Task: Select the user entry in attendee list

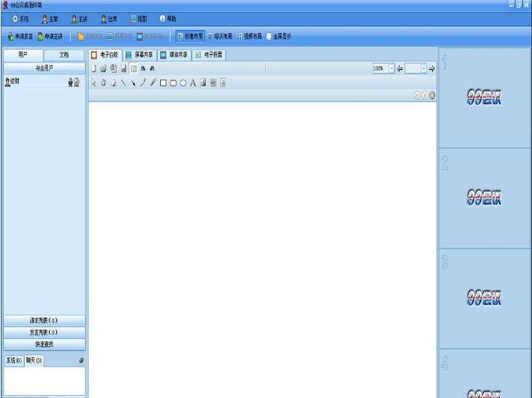Action: tap(44, 82)
